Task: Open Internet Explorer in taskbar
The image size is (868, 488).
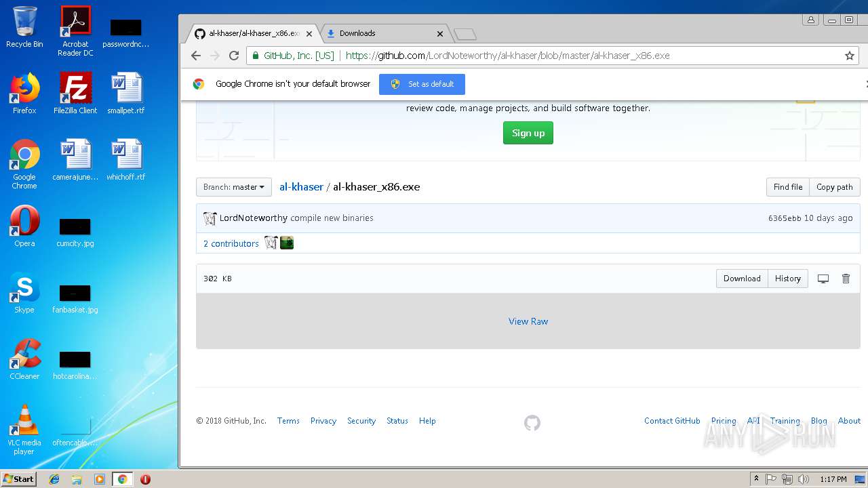Action: pos(54,479)
